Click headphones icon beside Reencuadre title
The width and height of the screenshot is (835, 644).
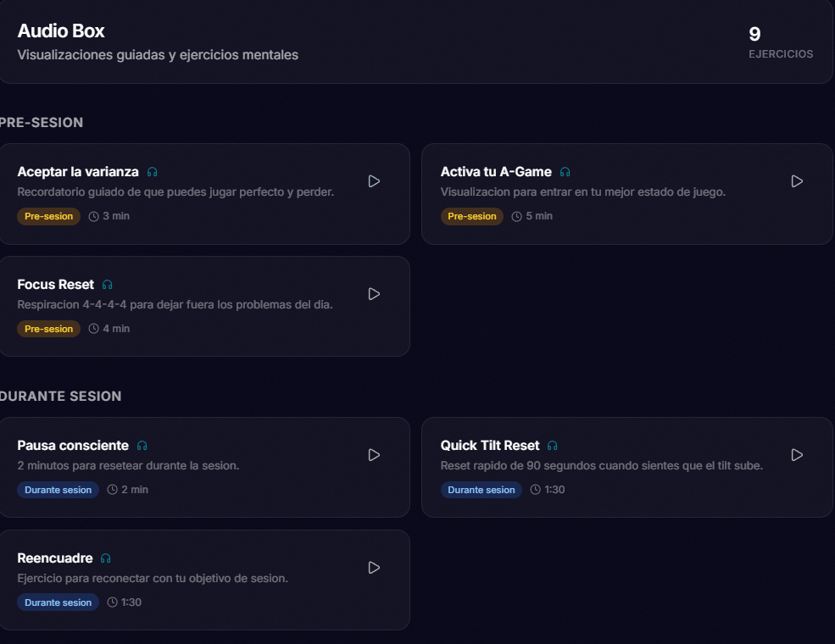[106, 558]
